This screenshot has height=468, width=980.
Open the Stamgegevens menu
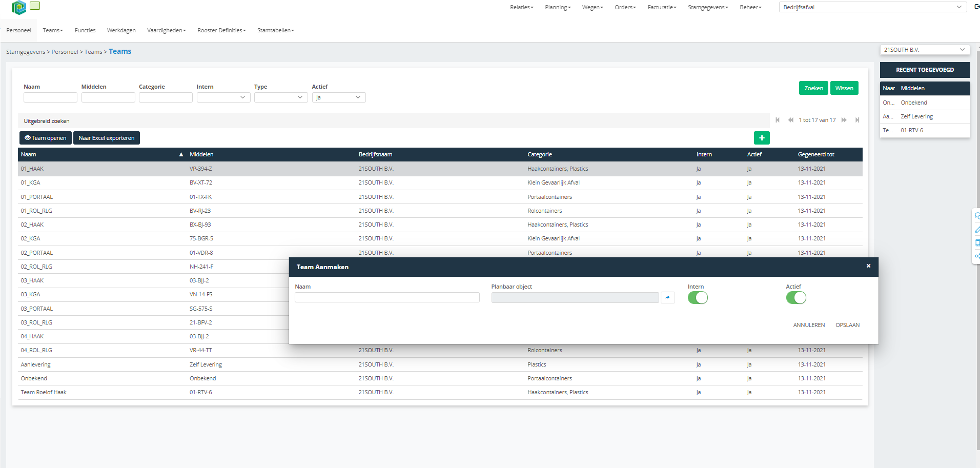click(x=708, y=7)
